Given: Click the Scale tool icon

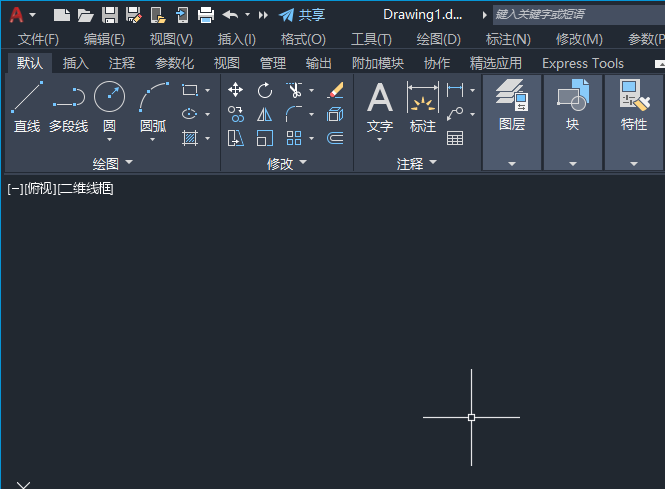Looking at the screenshot, I should [x=265, y=138].
